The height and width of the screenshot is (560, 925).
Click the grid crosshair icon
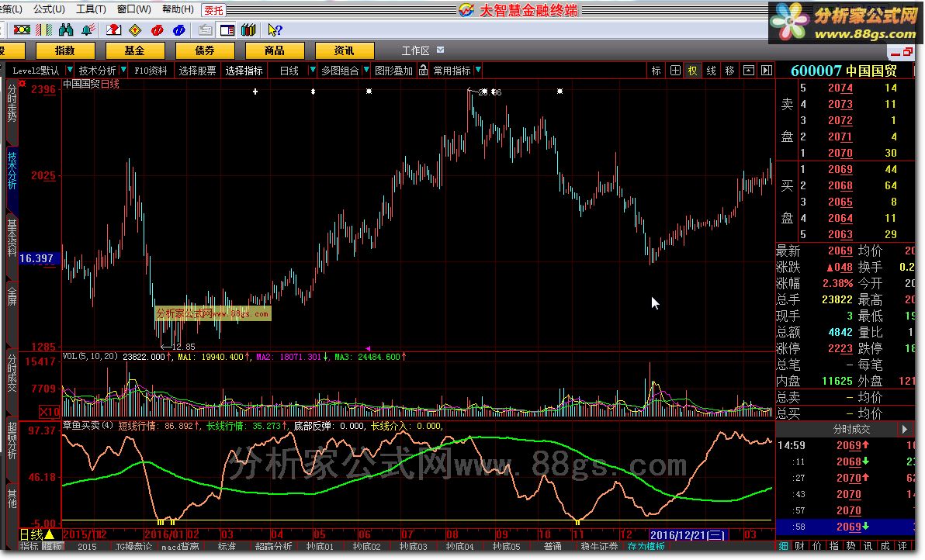coord(675,71)
